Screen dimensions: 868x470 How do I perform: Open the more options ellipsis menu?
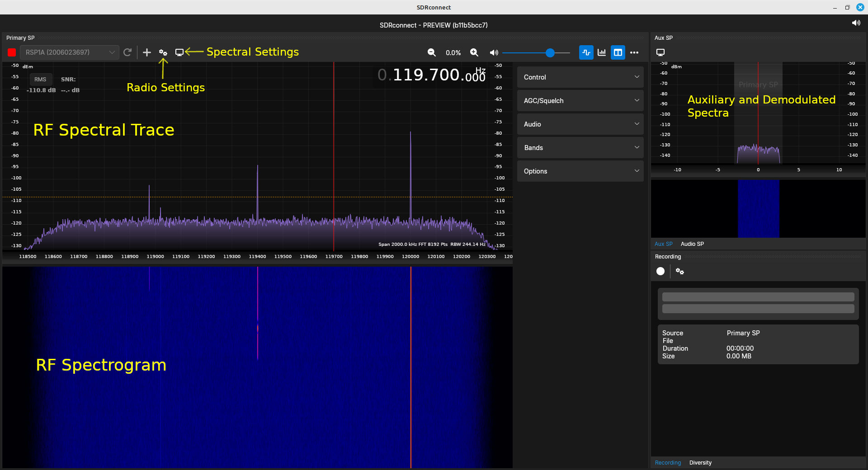point(635,52)
